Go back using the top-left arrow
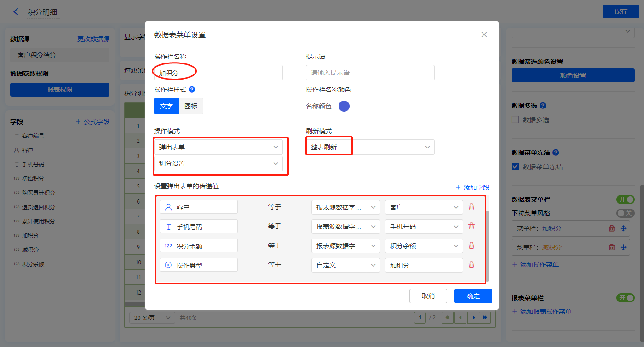The width and height of the screenshot is (644, 347). [x=16, y=12]
